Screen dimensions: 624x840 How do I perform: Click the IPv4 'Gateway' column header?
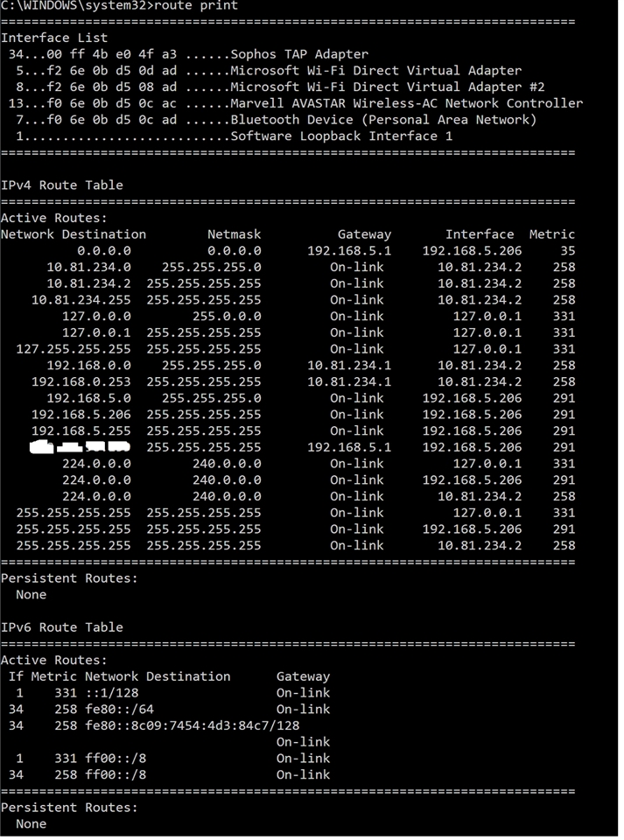tap(364, 234)
